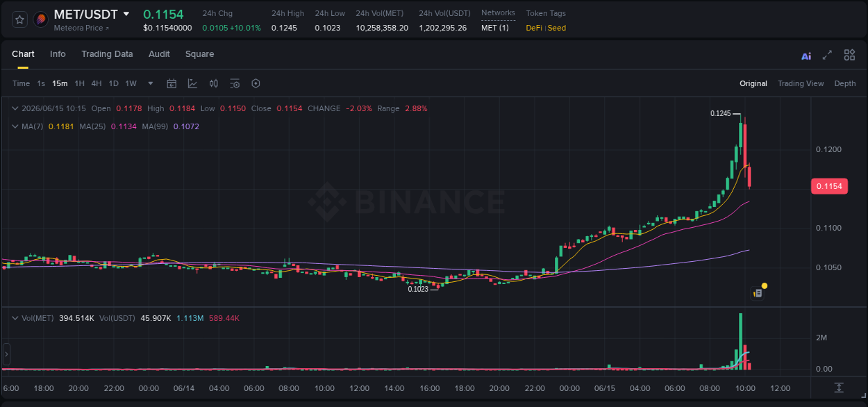Click the Range value 2.88%
Image resolution: width=868 pixels, height=407 pixels.
[416, 108]
